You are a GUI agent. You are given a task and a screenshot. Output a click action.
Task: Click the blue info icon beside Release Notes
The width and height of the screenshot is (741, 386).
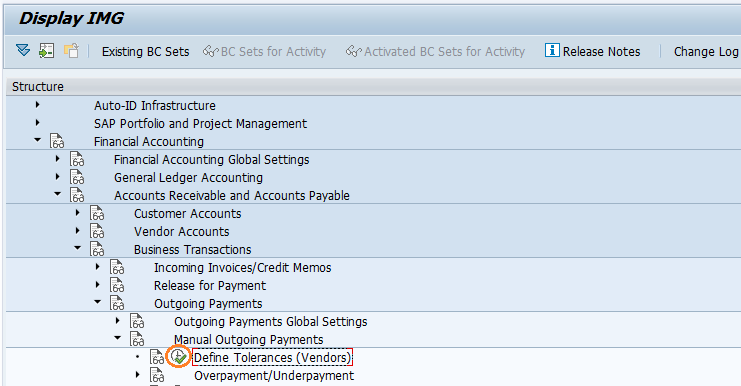pyautogui.click(x=552, y=50)
